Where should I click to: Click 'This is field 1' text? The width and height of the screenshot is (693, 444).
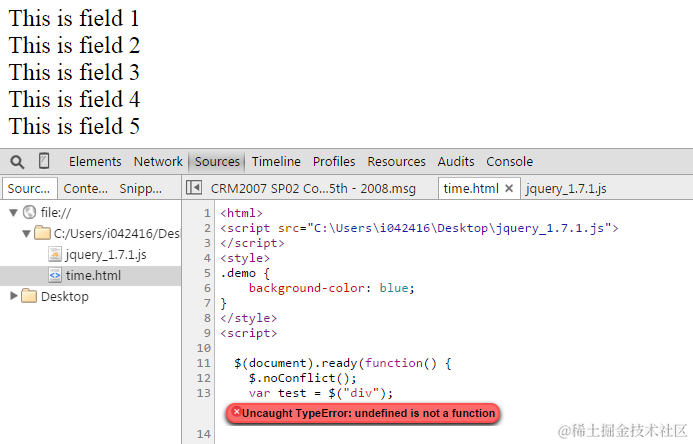(x=74, y=19)
